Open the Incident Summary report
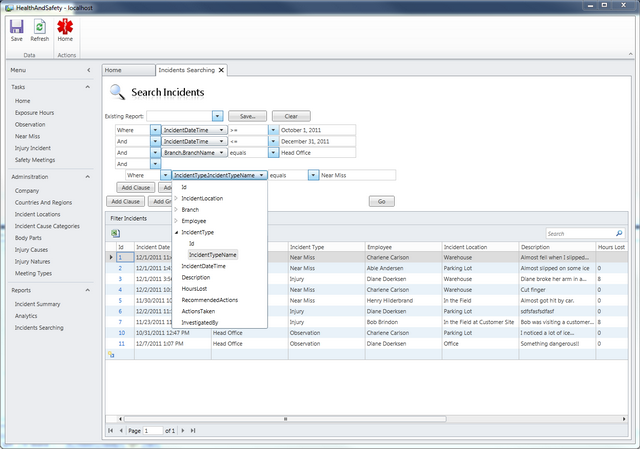Screen dimensions: 640x449 tap(37, 304)
